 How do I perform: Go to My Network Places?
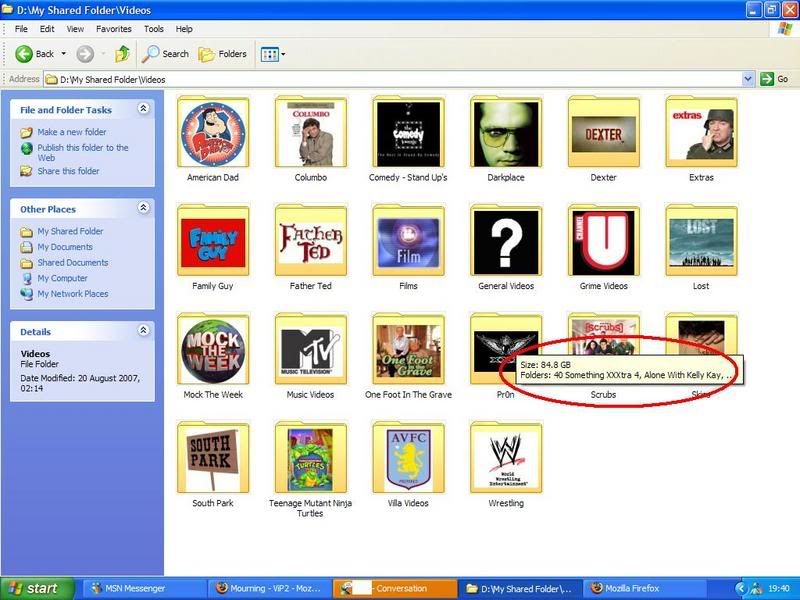pos(64,294)
